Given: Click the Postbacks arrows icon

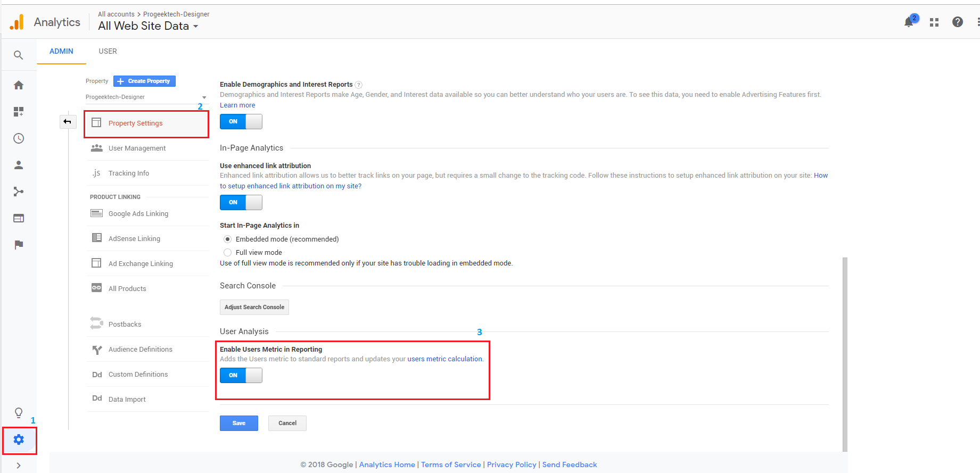Looking at the screenshot, I should pos(96,323).
